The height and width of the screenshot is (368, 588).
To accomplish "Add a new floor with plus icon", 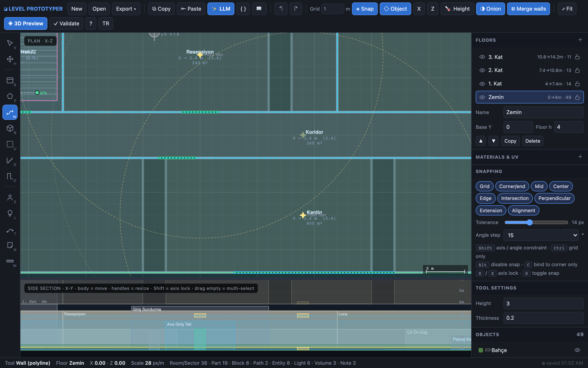I will (x=580, y=40).
